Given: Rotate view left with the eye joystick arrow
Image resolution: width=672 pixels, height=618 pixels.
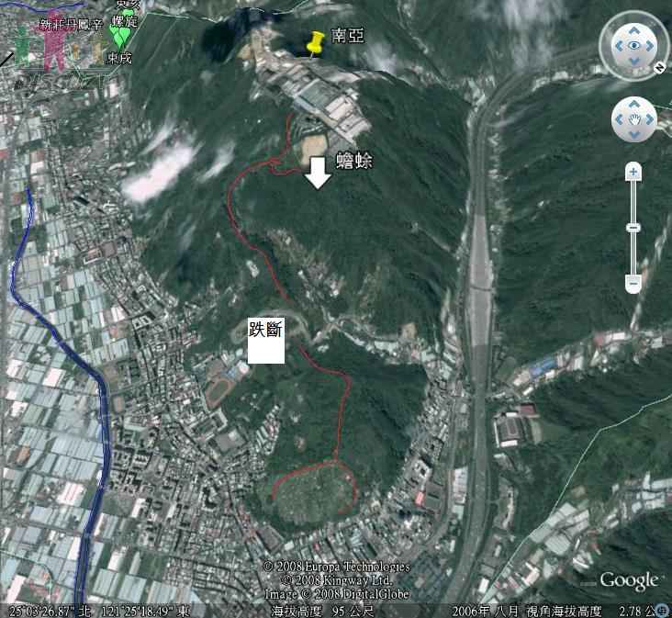Looking at the screenshot, I should pyautogui.click(x=617, y=46).
